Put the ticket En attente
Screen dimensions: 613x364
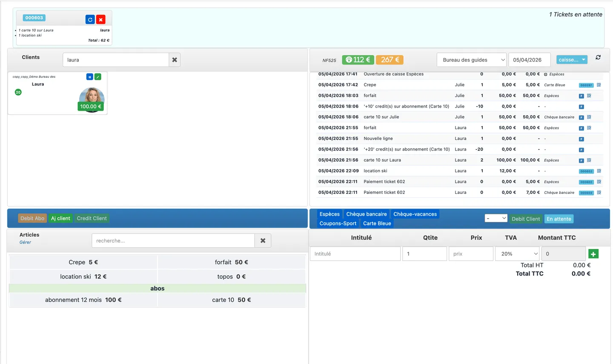coord(559,219)
